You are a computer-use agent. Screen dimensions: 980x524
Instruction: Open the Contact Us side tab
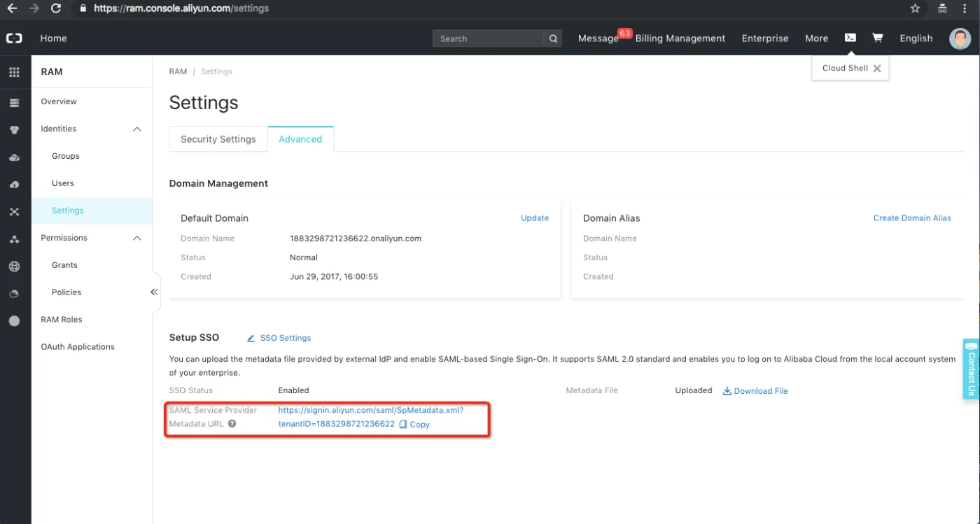click(971, 369)
